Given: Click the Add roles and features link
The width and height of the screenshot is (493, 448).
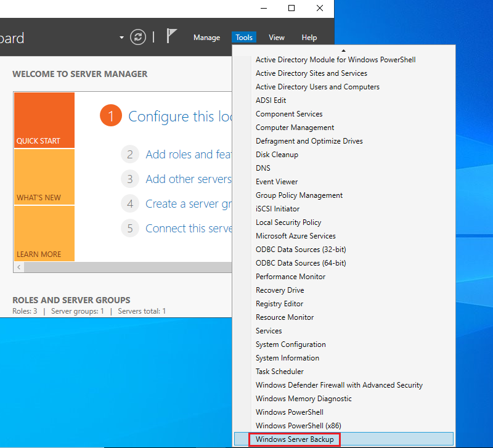Looking at the screenshot, I should pyautogui.click(x=187, y=155).
